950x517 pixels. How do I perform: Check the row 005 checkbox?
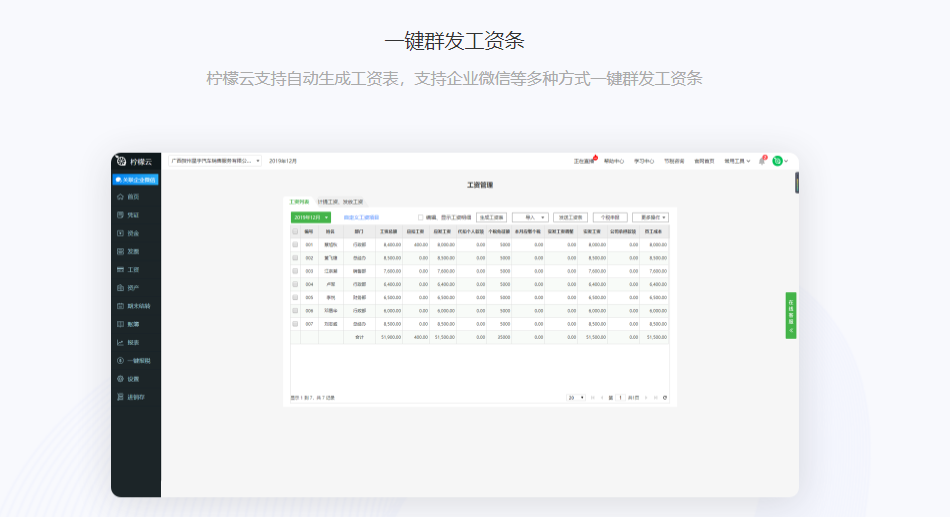click(x=295, y=298)
